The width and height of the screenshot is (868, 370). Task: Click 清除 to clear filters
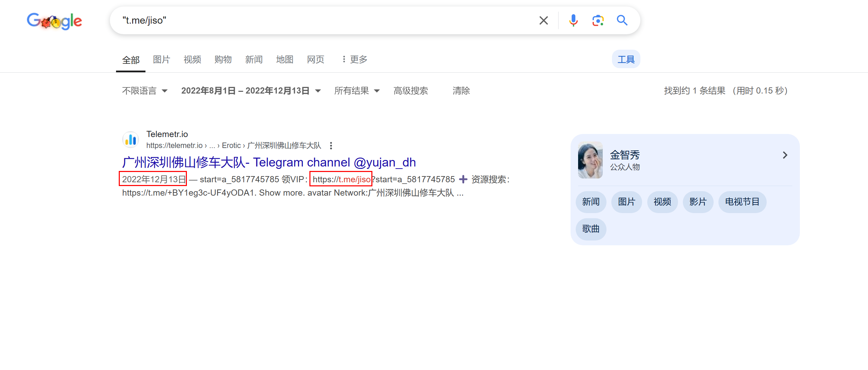click(x=461, y=91)
